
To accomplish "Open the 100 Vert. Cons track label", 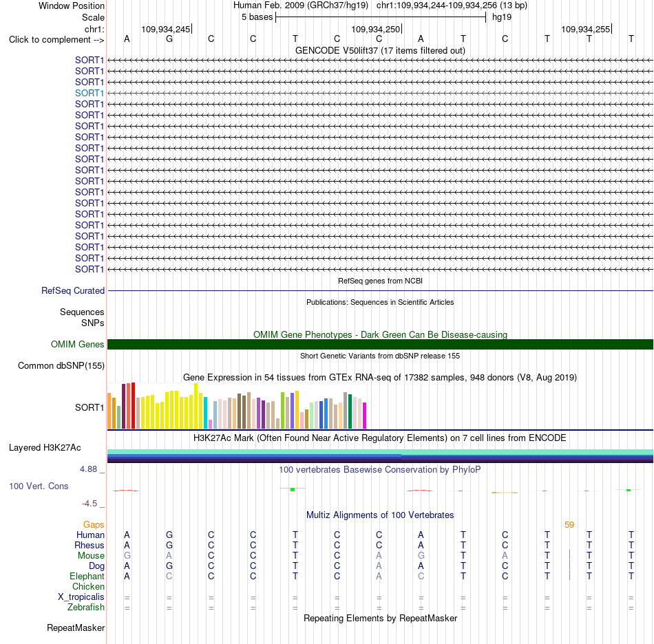I will (x=39, y=486).
